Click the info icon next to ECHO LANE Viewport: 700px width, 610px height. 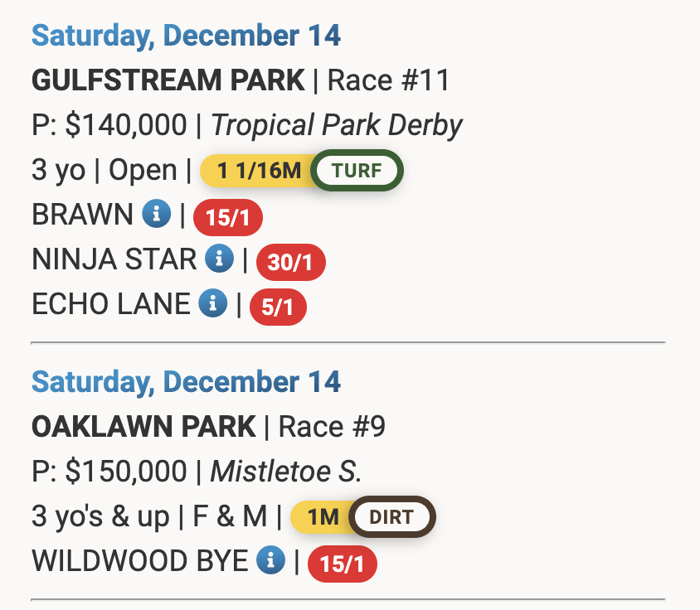[212, 305]
